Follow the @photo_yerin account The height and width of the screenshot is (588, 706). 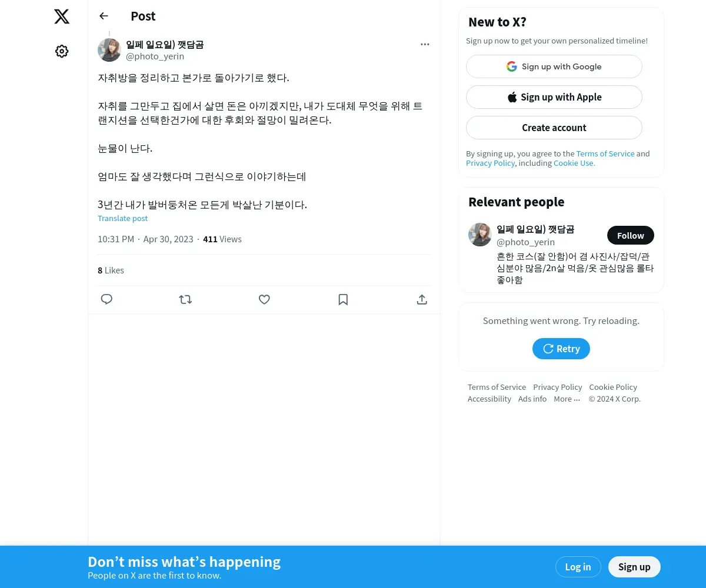[x=631, y=235]
